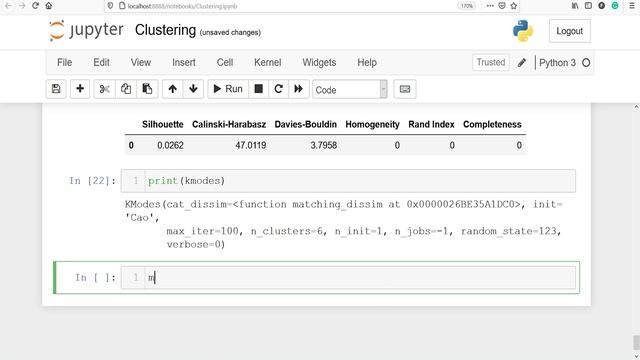640x360 pixels.
Task: Go to browser home page icon
Action: [49, 6]
